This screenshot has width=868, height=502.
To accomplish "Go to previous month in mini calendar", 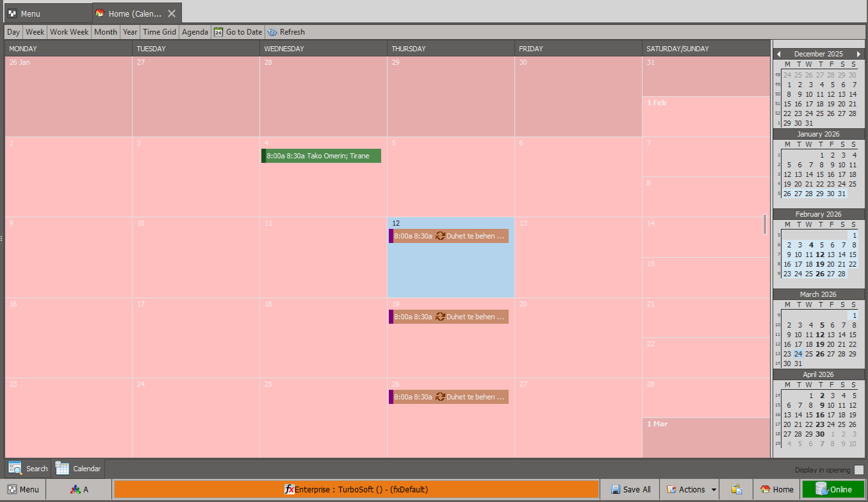I will [778, 54].
